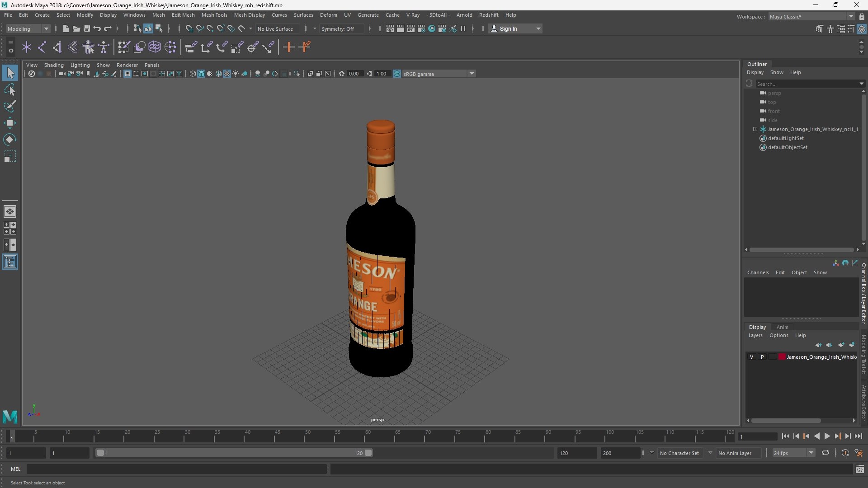Click the Save Scene icon
Viewport: 868px width, 488px height.
pos(87,28)
